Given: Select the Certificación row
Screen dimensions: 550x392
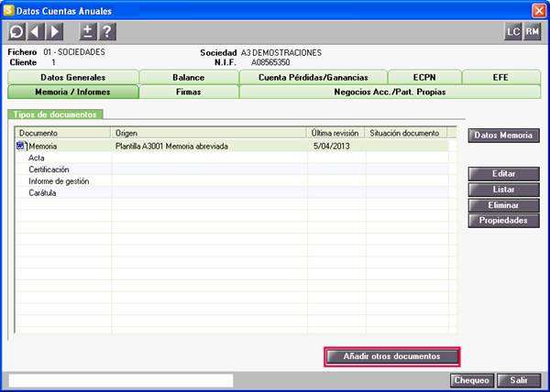Looking at the screenshot, I should pos(232,169).
